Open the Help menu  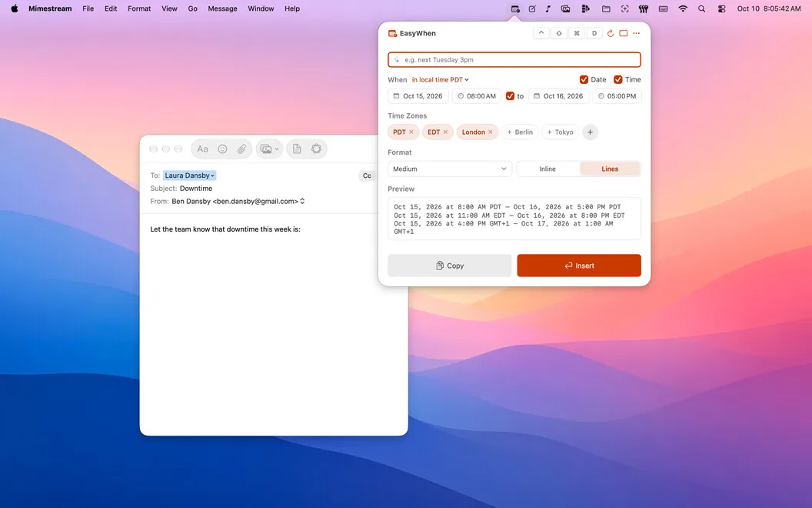coord(292,8)
